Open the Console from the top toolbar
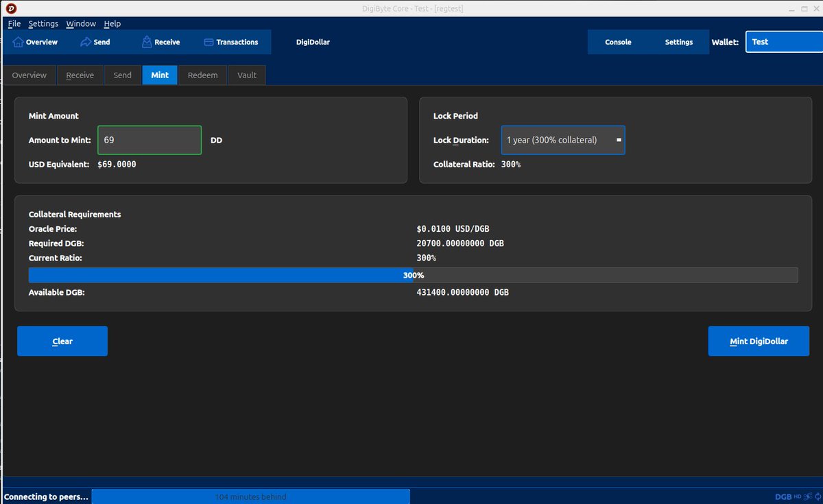Screen dimensions: 823x504 (x=618, y=42)
